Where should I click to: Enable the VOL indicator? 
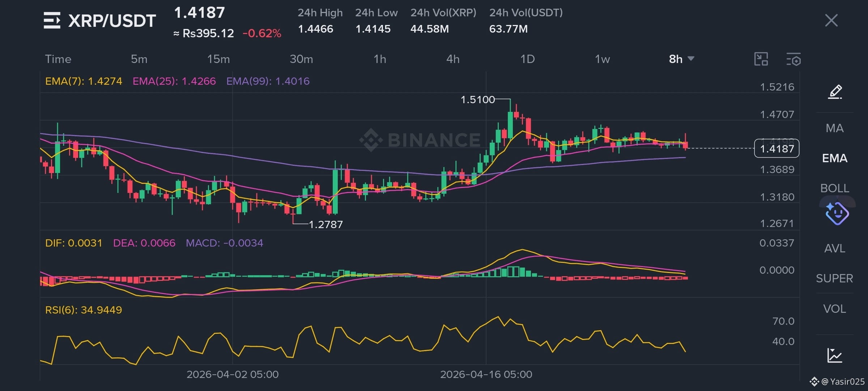coord(835,309)
